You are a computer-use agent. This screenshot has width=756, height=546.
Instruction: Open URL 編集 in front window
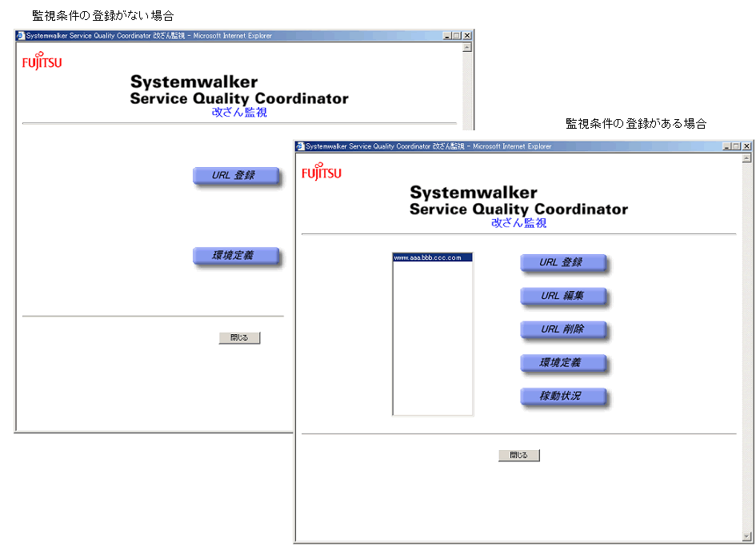click(x=563, y=297)
